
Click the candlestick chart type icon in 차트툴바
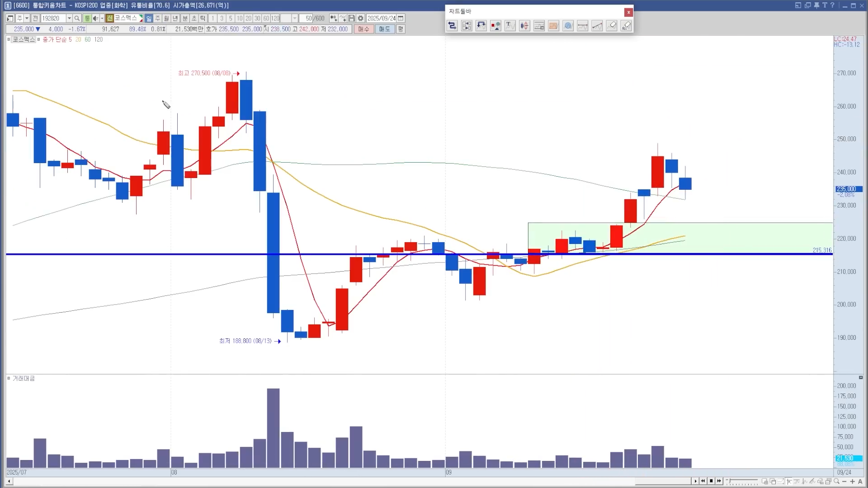click(x=524, y=26)
